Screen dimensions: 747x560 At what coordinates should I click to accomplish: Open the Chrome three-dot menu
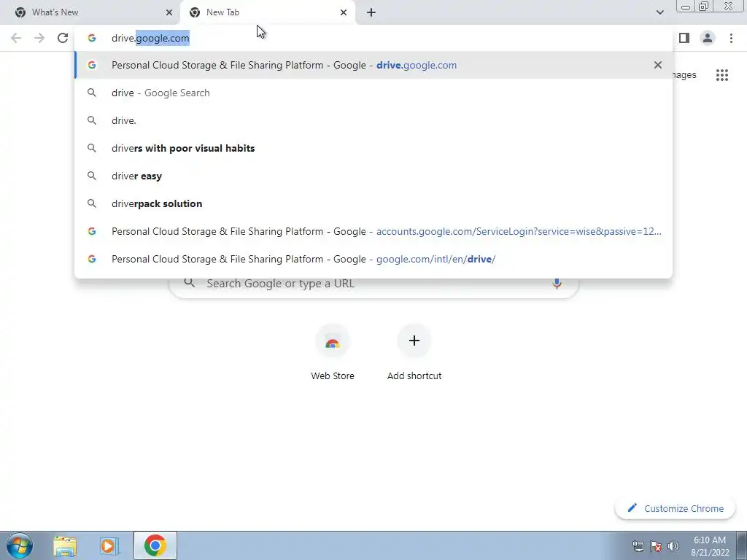coord(731,38)
